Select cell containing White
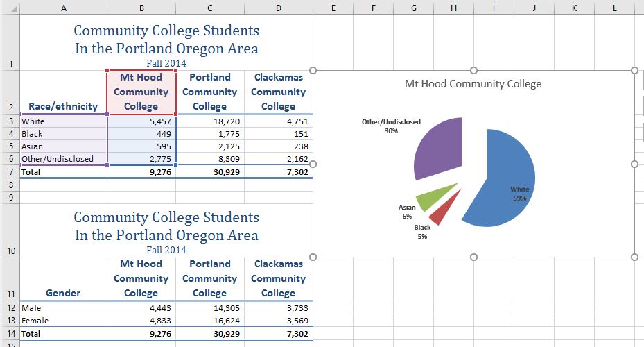The height and width of the screenshot is (347, 644). tap(63, 121)
